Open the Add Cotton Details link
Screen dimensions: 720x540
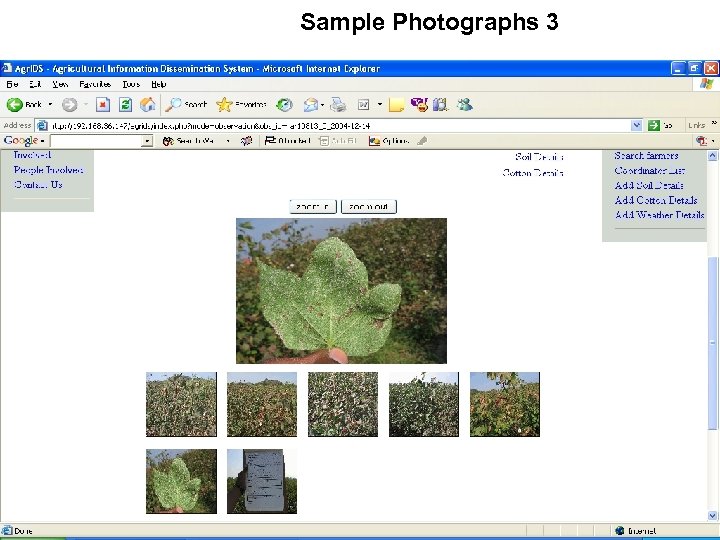click(x=656, y=200)
